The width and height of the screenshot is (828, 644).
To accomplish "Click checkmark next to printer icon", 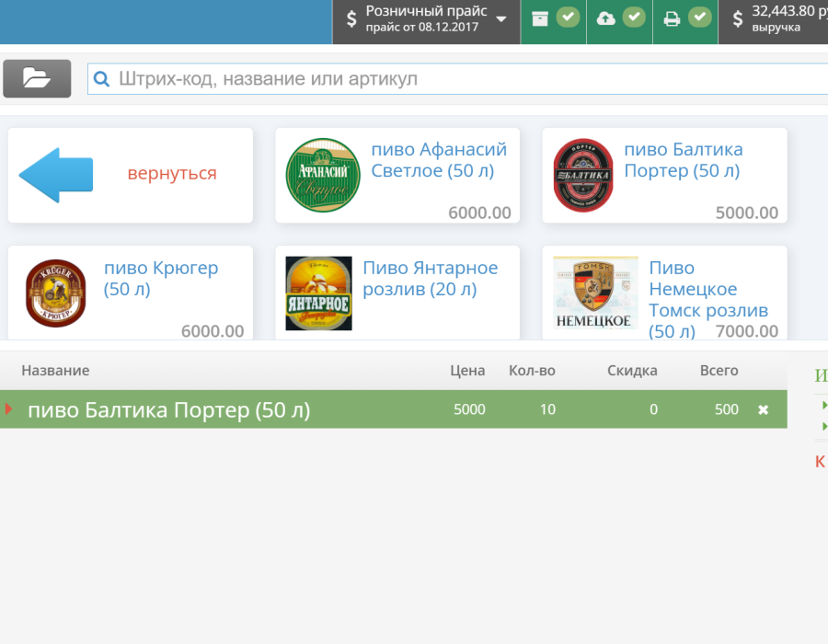I will (700, 17).
